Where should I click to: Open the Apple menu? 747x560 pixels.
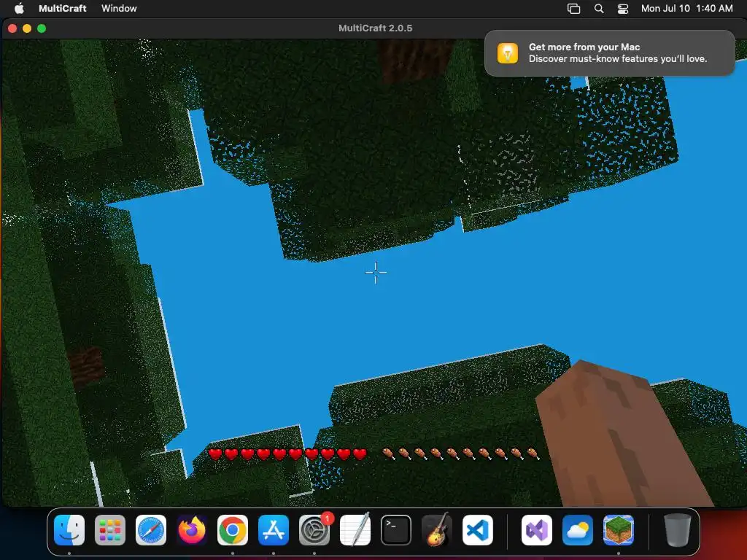[19, 8]
